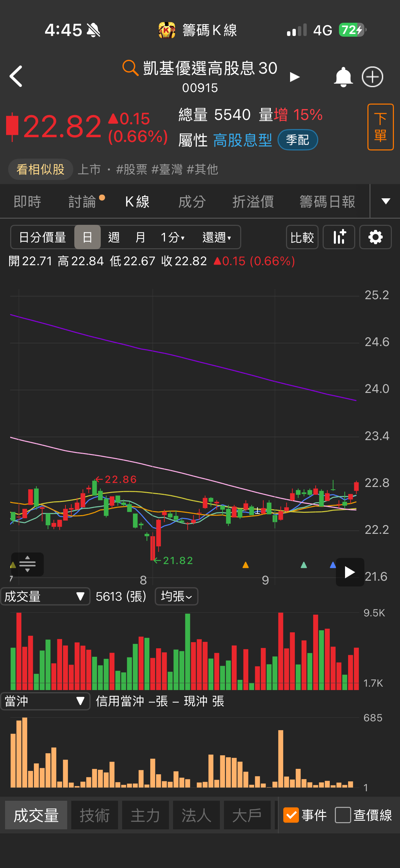The height and width of the screenshot is (868, 400).
Task: Tap the 00915 stock code
Action: click(x=200, y=88)
